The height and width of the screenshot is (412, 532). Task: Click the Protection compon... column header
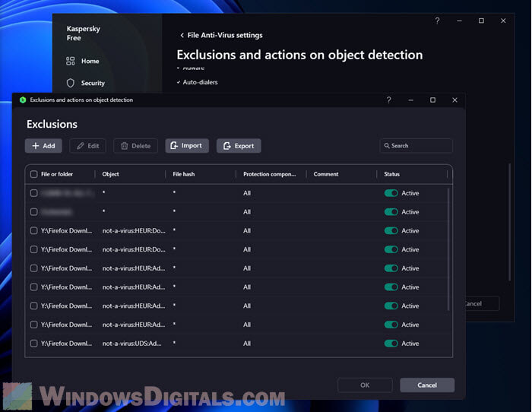(x=269, y=174)
